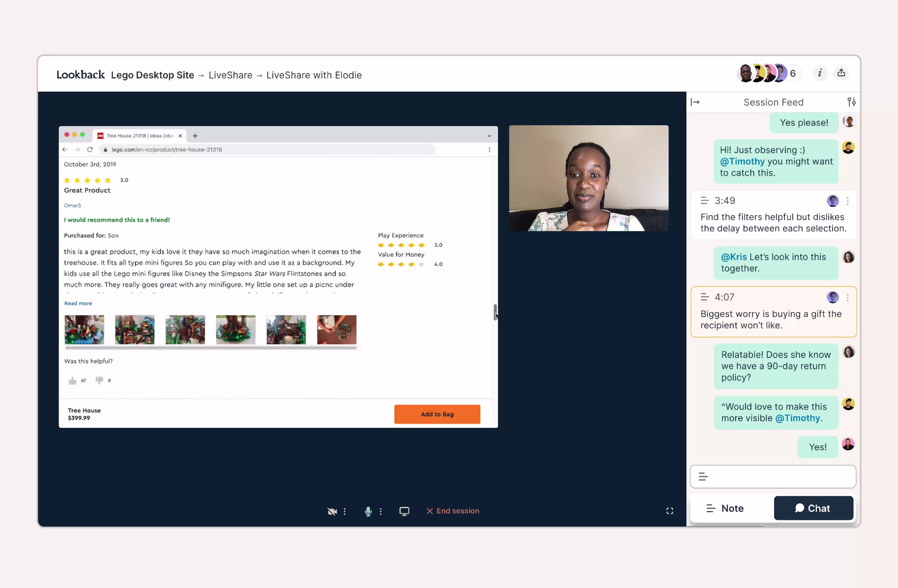Click the browser forward arrow

coord(77,149)
